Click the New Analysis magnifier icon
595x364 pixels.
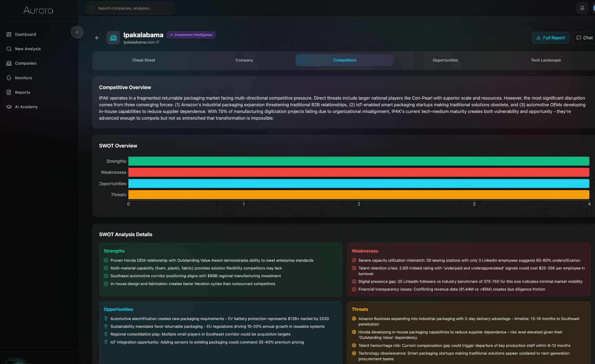pyautogui.click(x=9, y=49)
